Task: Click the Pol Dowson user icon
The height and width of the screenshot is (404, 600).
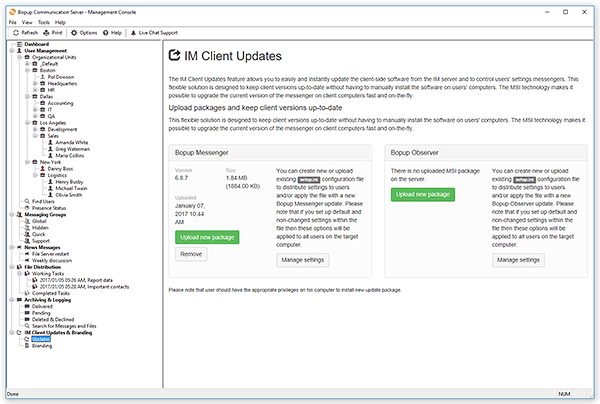Action: tap(42, 77)
